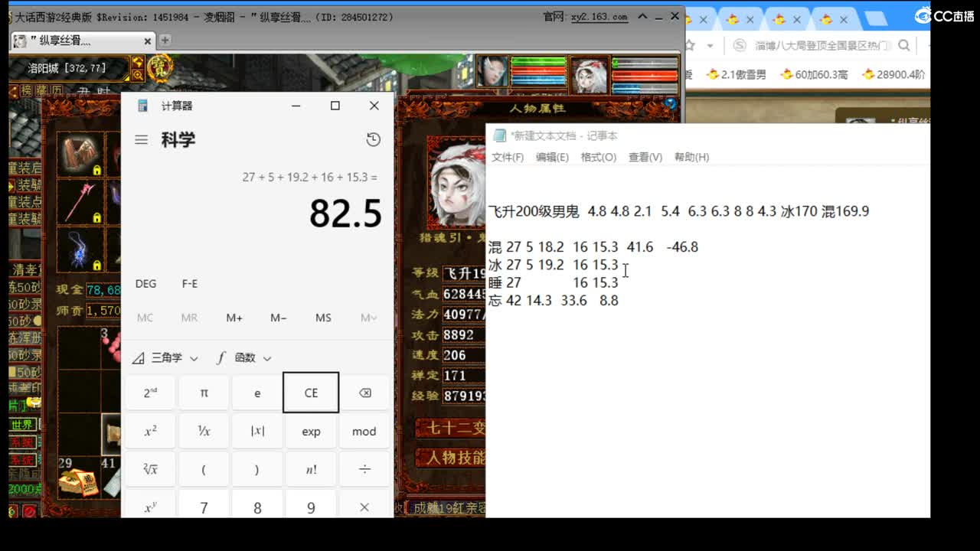Image resolution: width=980 pixels, height=551 pixels.
Task: Click the backspace key in calculator
Action: 364,393
